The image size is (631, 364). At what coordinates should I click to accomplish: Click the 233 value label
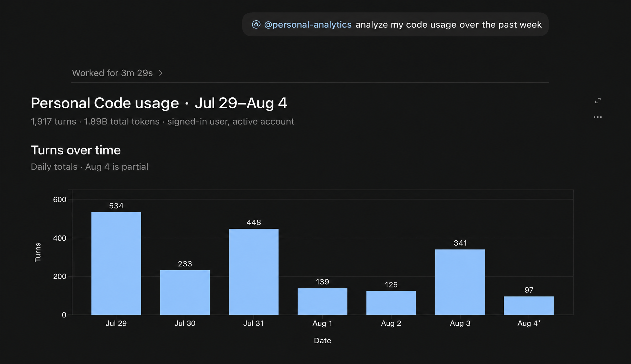coord(185,264)
